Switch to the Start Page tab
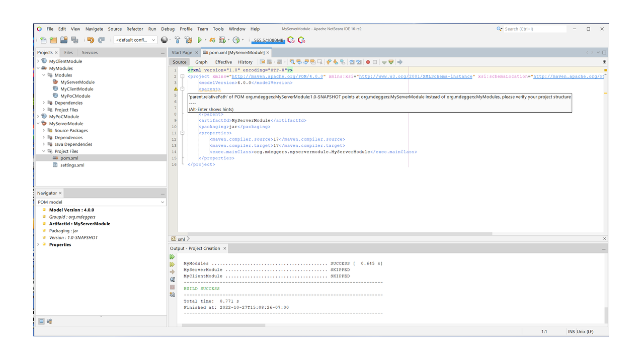This screenshot has width=644, height=362. coord(182,52)
